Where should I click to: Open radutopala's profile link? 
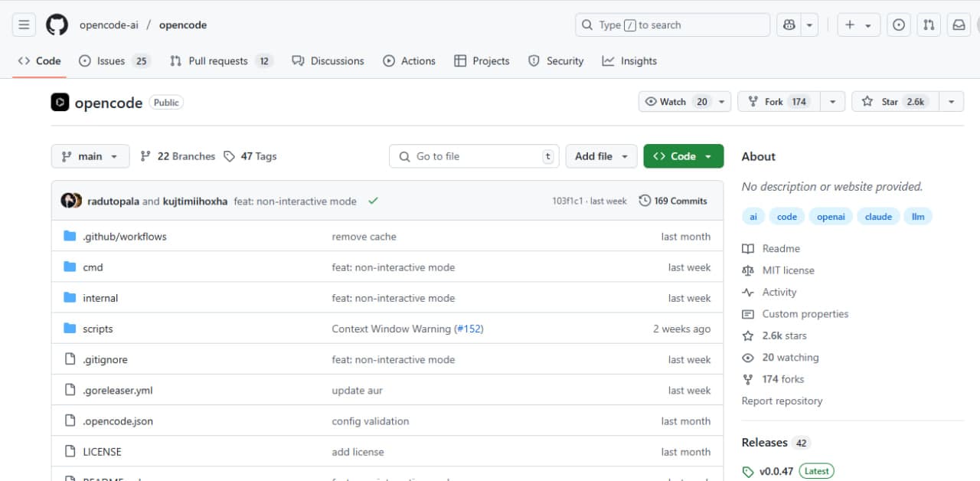pyautogui.click(x=113, y=201)
